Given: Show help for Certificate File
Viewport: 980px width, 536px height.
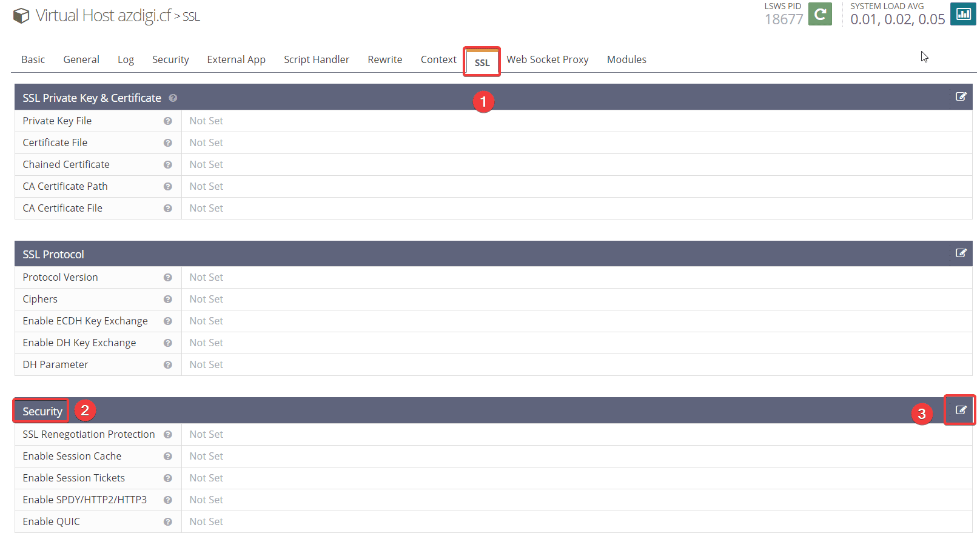Looking at the screenshot, I should [x=168, y=143].
